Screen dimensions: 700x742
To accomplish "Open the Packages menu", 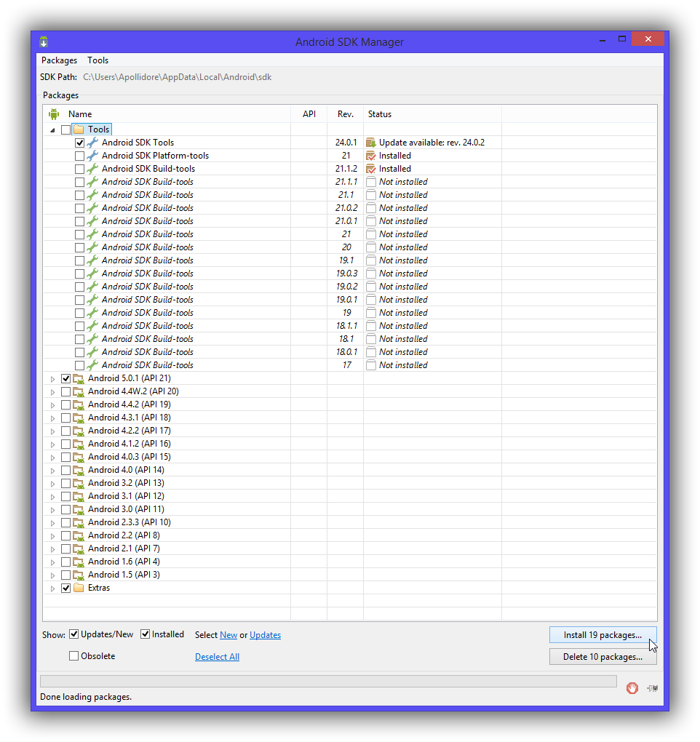I will 59,60.
